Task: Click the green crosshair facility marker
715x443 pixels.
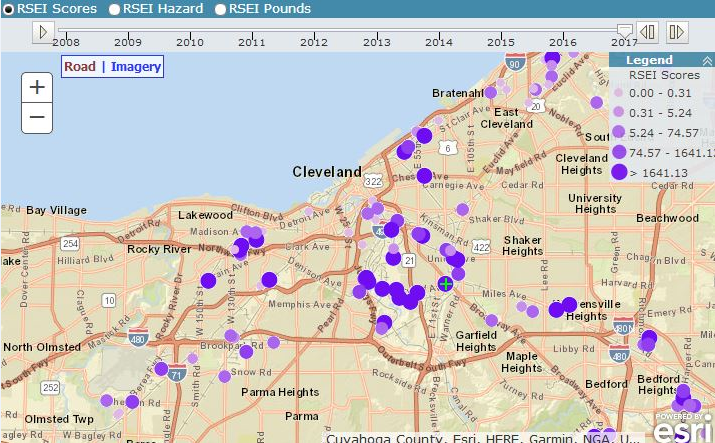Action: click(x=446, y=283)
